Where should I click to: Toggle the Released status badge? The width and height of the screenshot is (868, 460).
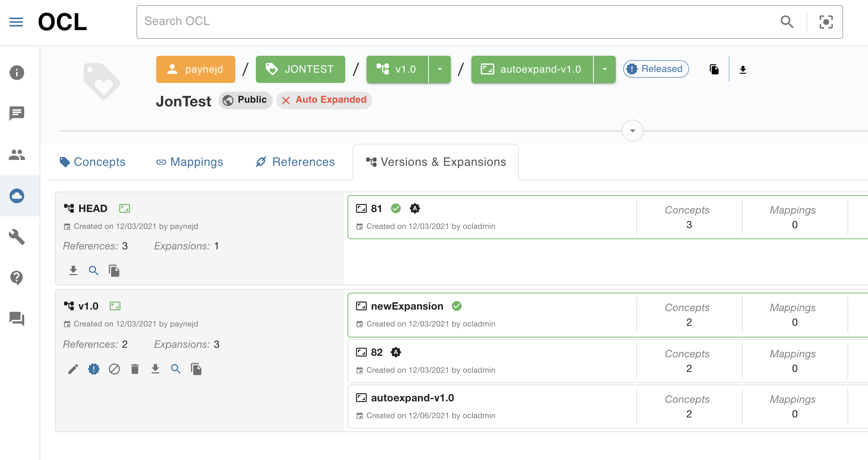[655, 69]
